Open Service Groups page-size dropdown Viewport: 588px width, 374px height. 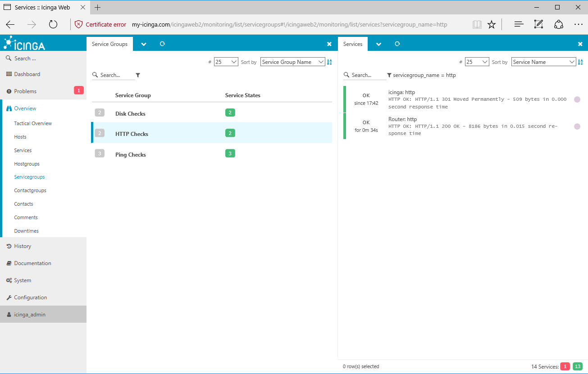point(226,62)
